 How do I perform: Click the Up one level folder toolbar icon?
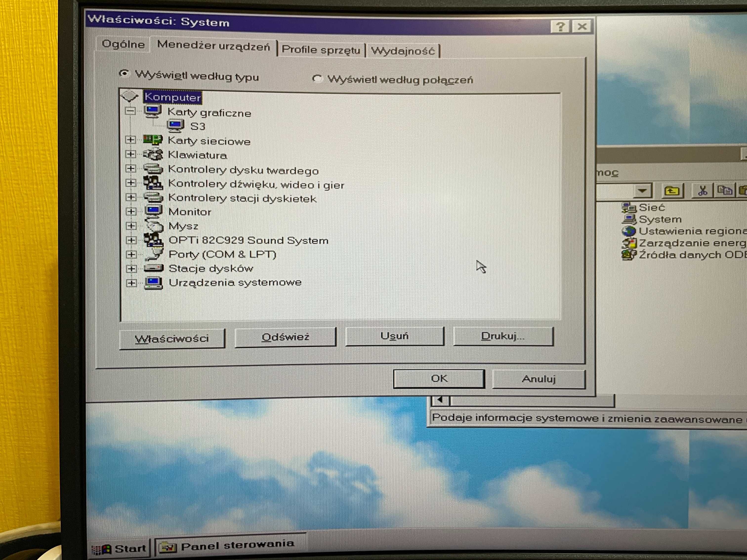(x=672, y=191)
